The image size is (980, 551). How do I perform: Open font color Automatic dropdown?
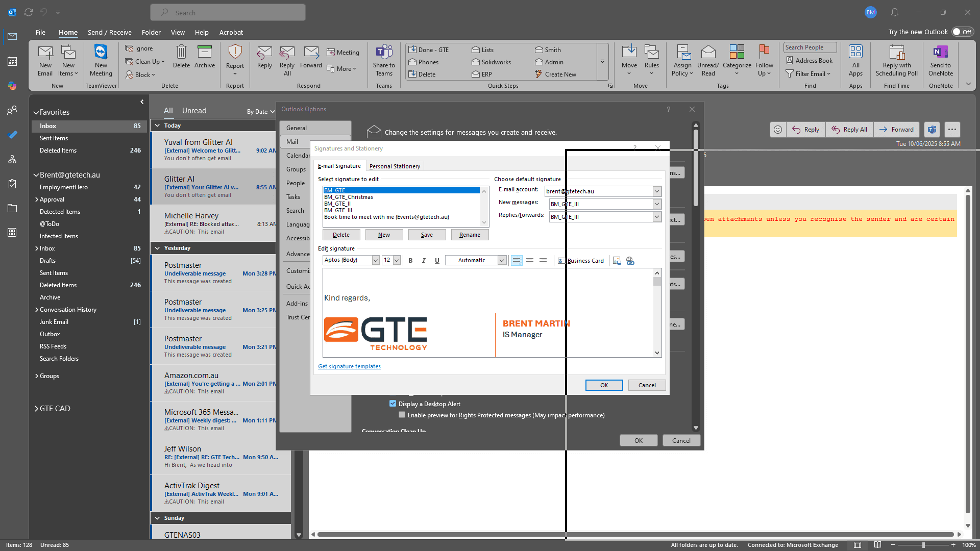[x=502, y=260]
